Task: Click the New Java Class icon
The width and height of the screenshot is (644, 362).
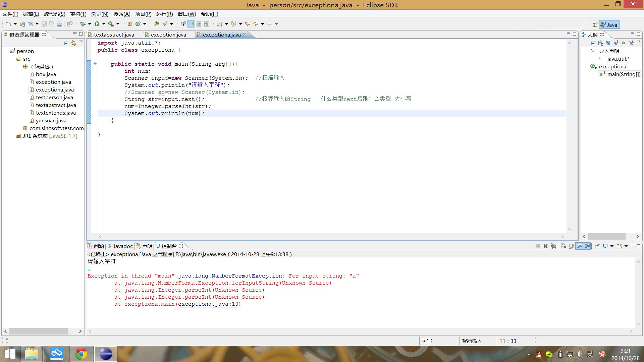Action: (x=138, y=24)
